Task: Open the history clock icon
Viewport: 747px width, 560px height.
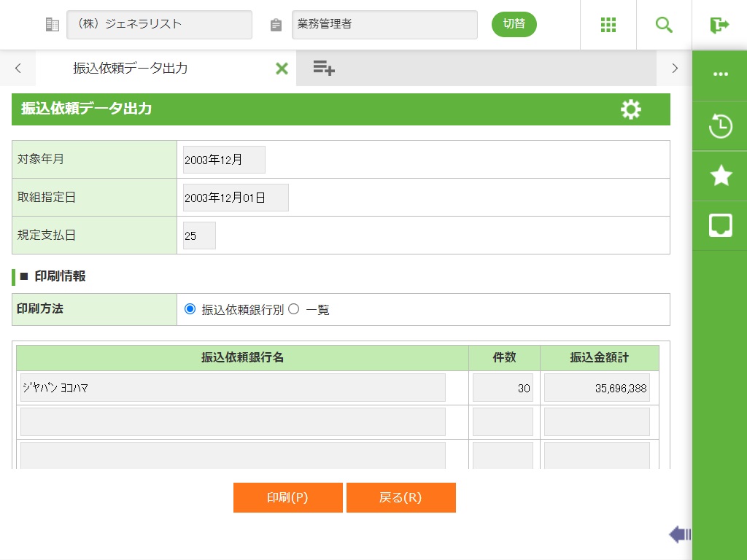Action: pos(720,126)
